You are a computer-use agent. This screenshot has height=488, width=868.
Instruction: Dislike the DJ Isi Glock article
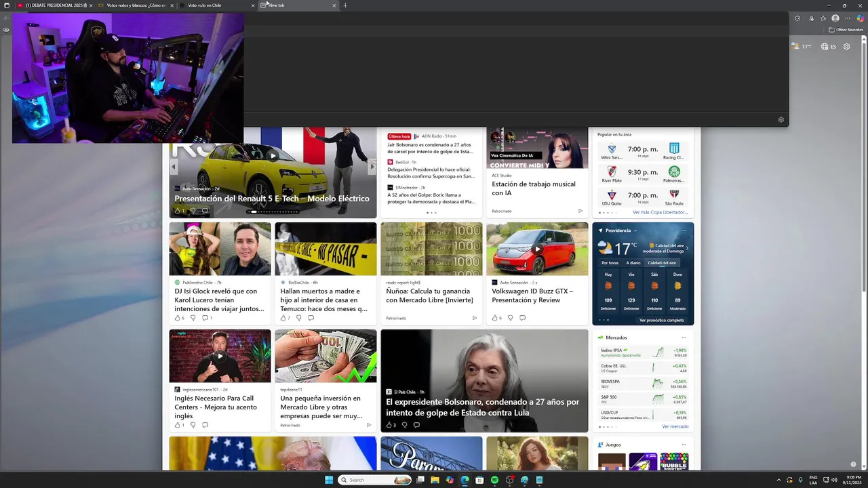point(193,318)
